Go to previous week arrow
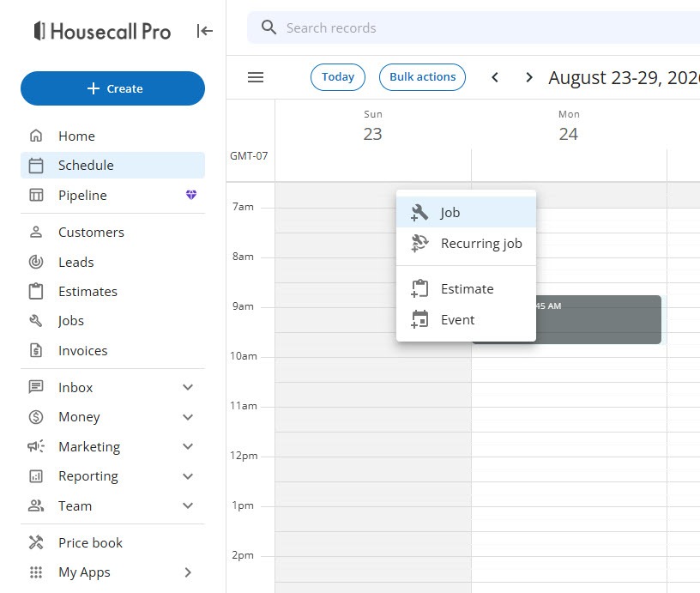Viewport: 700px width, 593px height. tap(495, 77)
